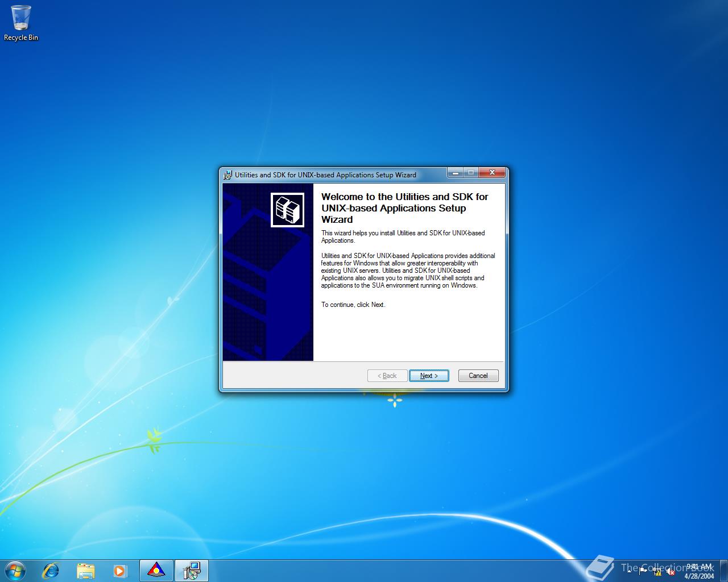728x582 pixels.
Task: Click the muted volume tray icon
Action: [x=671, y=572]
